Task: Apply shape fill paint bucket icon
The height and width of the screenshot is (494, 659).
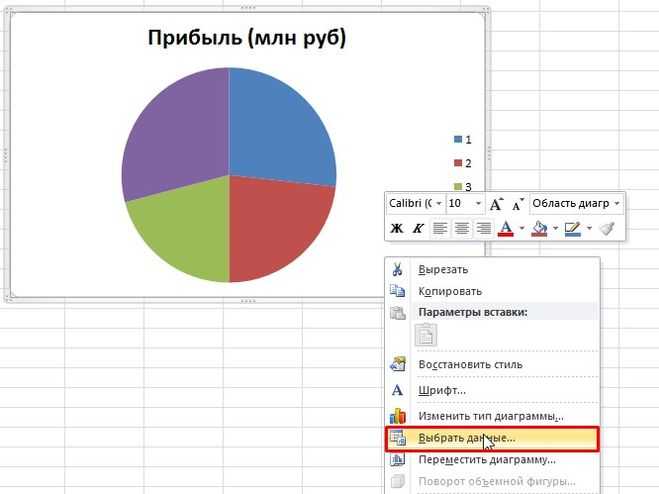Action: [x=540, y=228]
